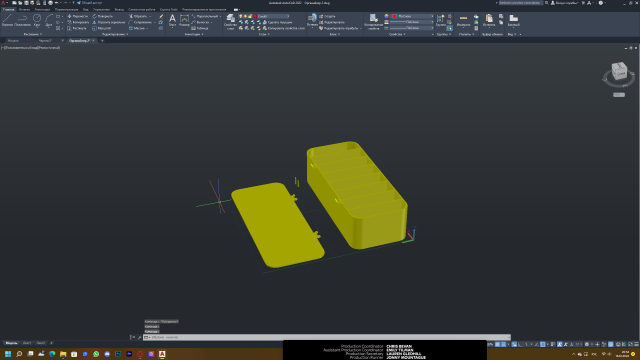Expand the Draw (Рисование) panel
The width and height of the screenshot is (640, 360).
(x=33, y=34)
